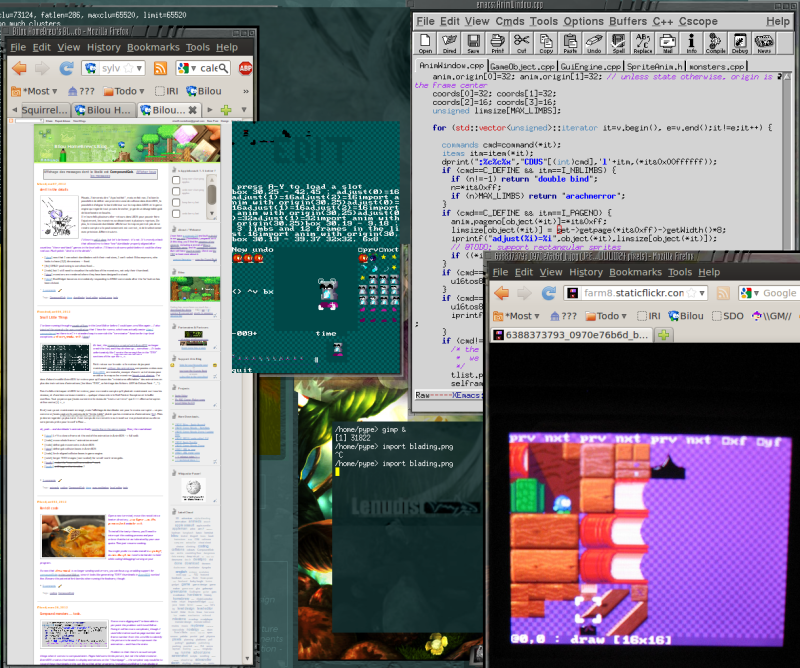Image resolution: width=800 pixels, height=668 pixels.
Task: Reload the page in the flickr Firefox window
Action: pyautogui.click(x=548, y=293)
